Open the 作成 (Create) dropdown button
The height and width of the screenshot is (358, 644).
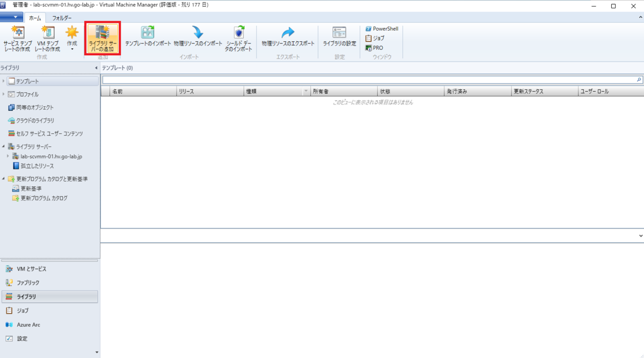[x=72, y=38]
